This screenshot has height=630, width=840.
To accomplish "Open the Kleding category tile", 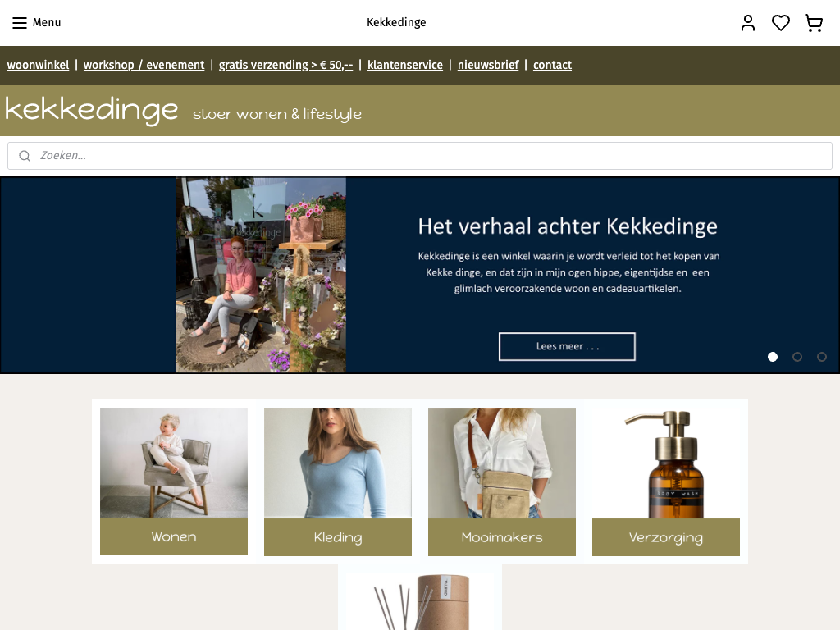I will click(x=337, y=482).
